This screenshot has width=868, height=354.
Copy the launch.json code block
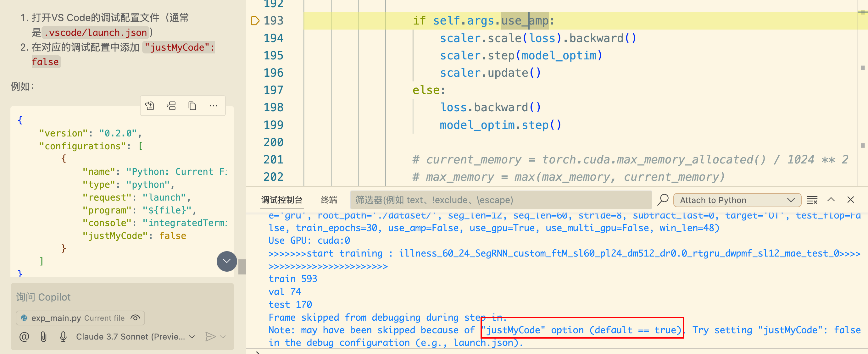(x=192, y=106)
